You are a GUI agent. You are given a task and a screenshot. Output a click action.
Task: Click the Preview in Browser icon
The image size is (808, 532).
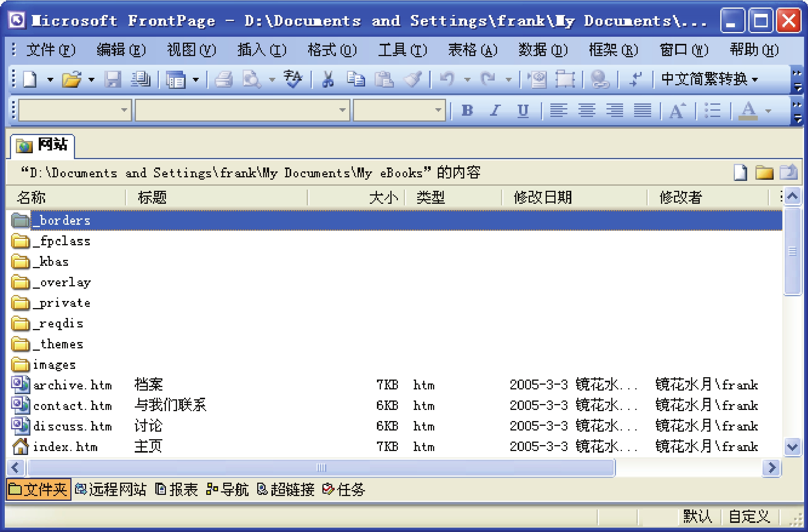pyautogui.click(x=252, y=79)
